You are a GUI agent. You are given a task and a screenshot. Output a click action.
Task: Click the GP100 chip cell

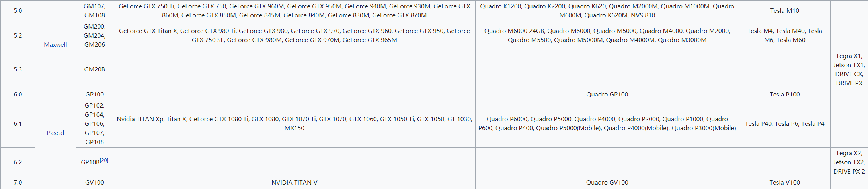pos(95,94)
